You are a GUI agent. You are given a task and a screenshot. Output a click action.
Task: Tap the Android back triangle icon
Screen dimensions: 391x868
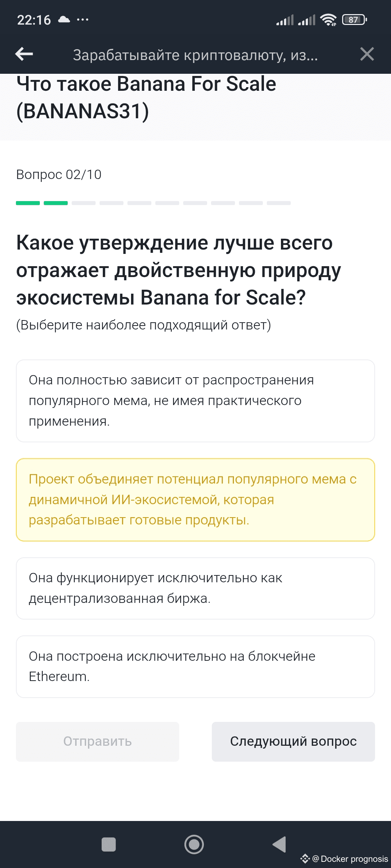279,844
